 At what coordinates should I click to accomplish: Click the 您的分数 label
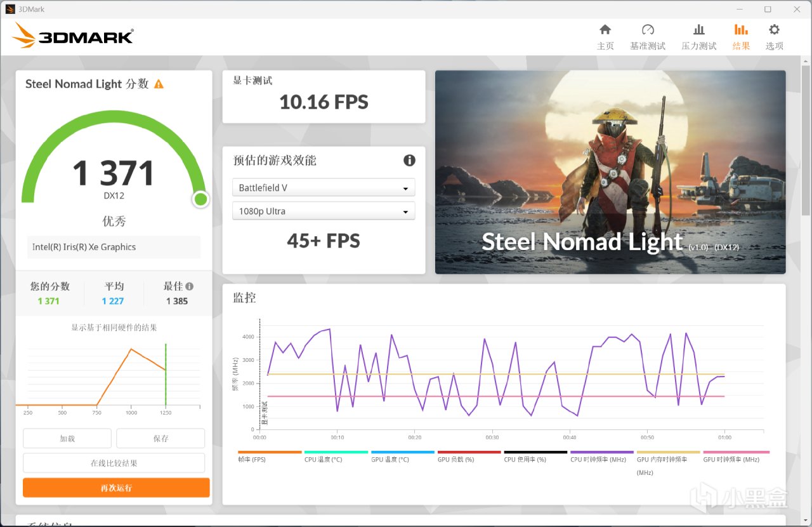point(50,286)
